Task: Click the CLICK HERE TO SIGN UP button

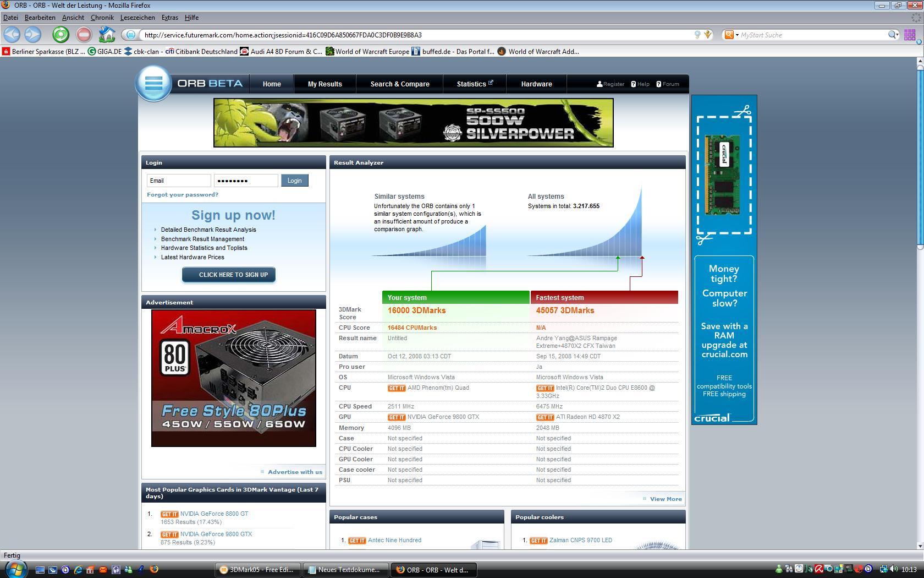Action: (229, 275)
